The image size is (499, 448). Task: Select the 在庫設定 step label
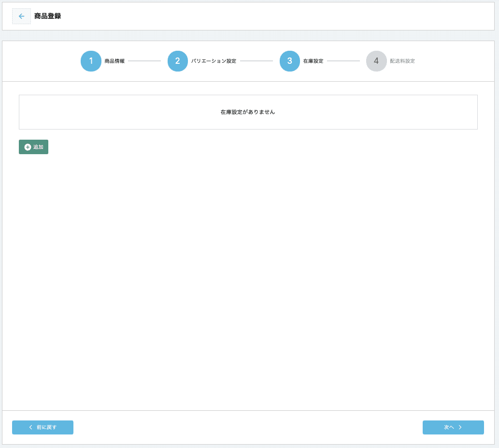click(313, 61)
